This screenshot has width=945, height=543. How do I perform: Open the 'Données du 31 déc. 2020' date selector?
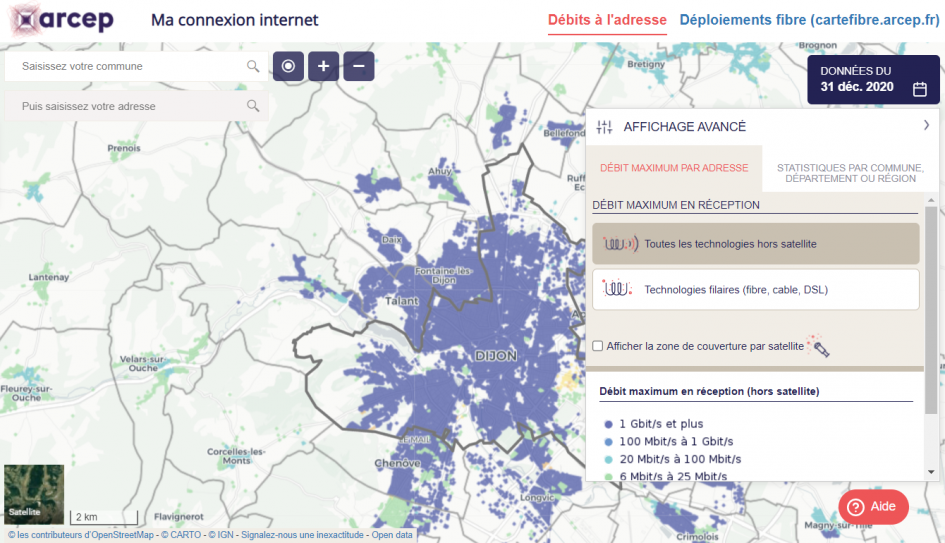coord(873,80)
